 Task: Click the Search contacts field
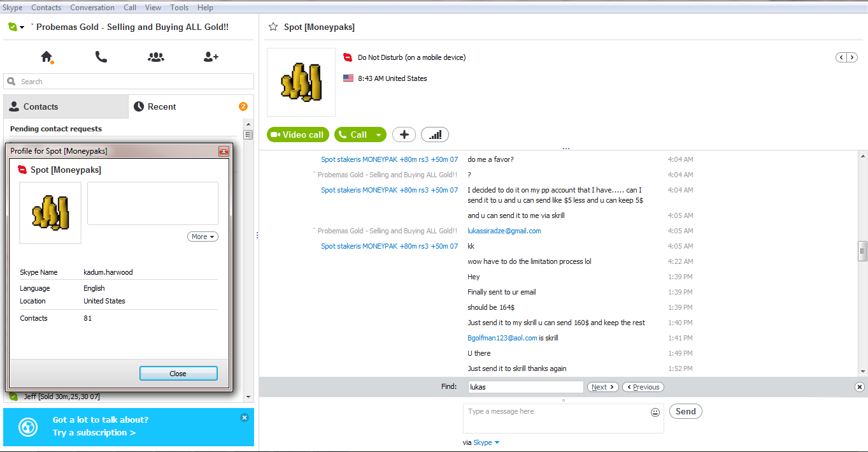pos(129,82)
